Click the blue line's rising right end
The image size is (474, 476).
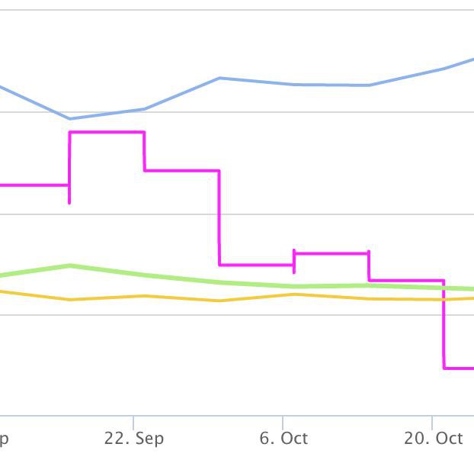point(466,60)
